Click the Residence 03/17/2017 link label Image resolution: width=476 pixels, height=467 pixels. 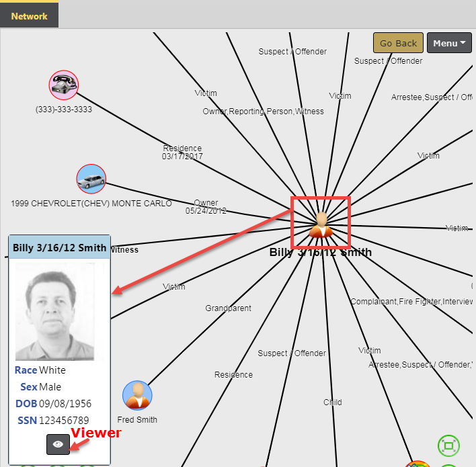coord(182,152)
